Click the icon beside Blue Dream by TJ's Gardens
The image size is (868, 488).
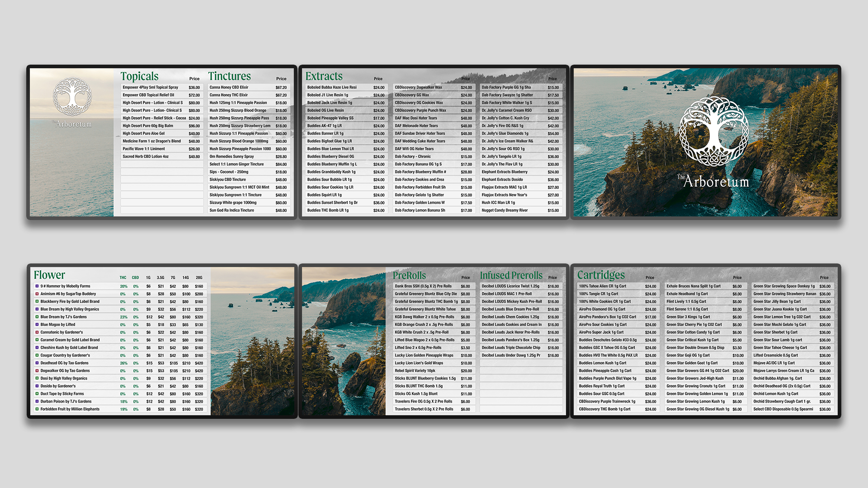pyautogui.click(x=37, y=317)
